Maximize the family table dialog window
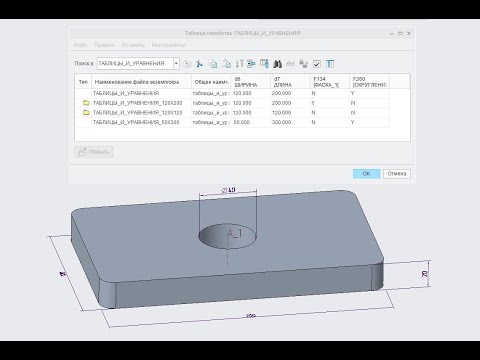480x360 pixels. click(400, 33)
